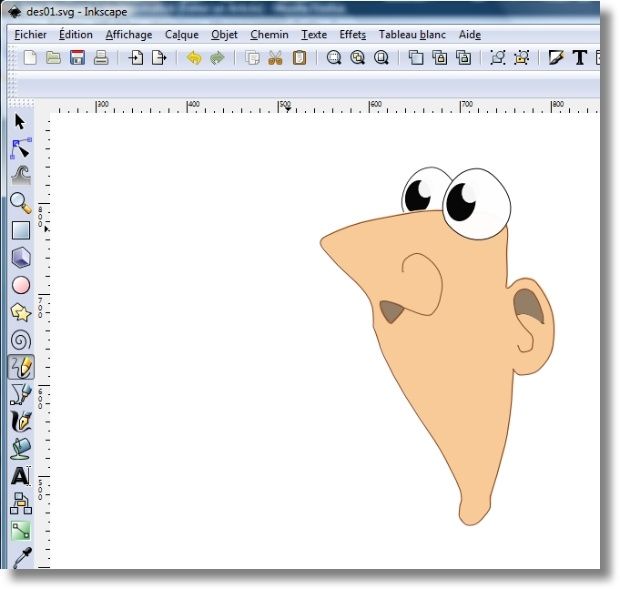Click the character's right eye
Viewport: 620px width, 589px height.
tap(476, 204)
